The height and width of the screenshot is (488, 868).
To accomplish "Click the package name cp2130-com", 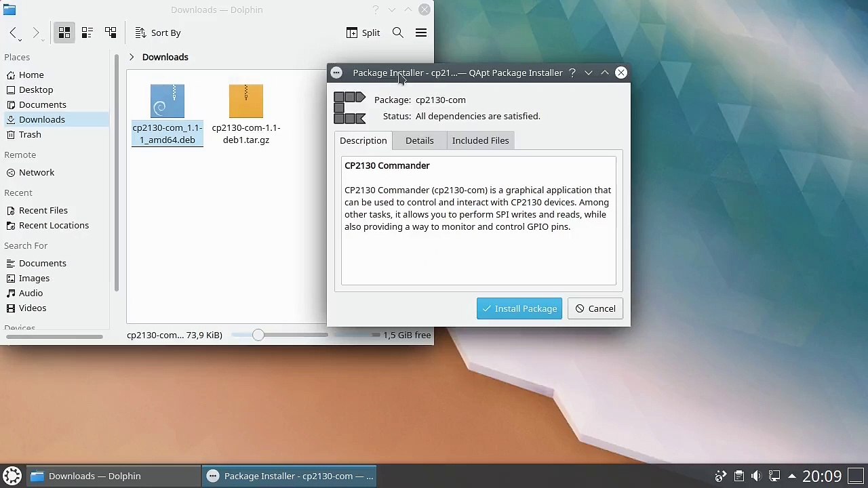I will pos(441,100).
